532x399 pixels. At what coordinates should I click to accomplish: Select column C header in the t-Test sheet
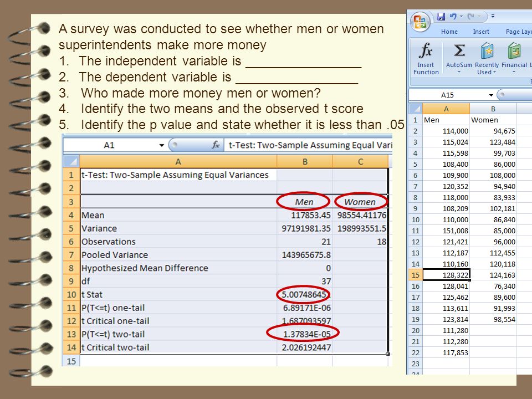(x=360, y=162)
